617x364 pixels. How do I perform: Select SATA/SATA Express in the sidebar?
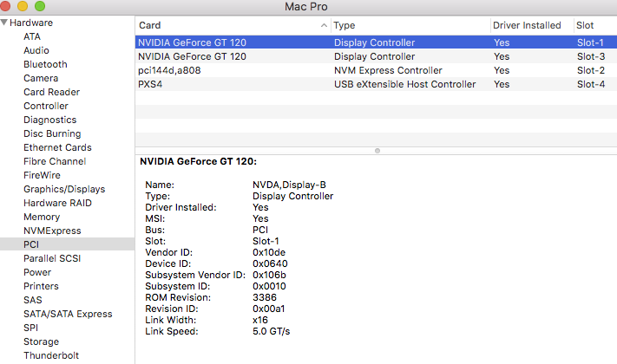tap(68, 314)
